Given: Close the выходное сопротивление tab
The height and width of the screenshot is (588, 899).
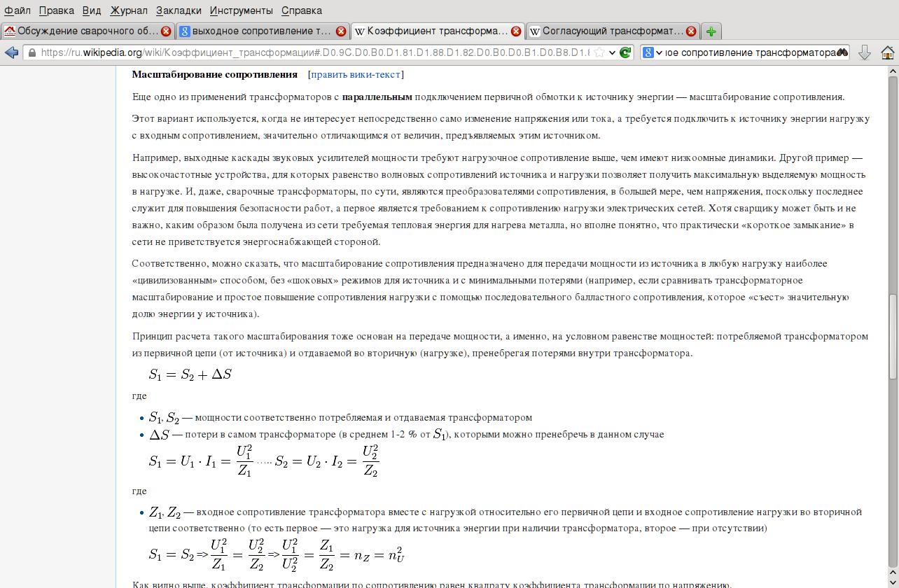Looking at the screenshot, I should pyautogui.click(x=341, y=31).
